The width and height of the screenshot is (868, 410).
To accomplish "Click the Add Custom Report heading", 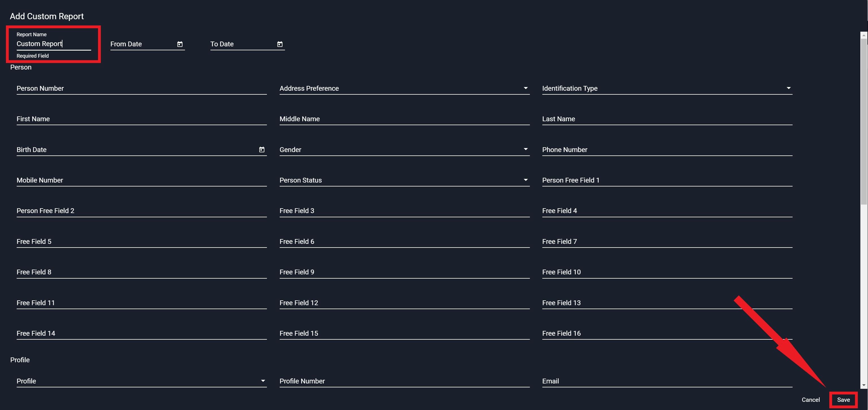I will coord(47,16).
